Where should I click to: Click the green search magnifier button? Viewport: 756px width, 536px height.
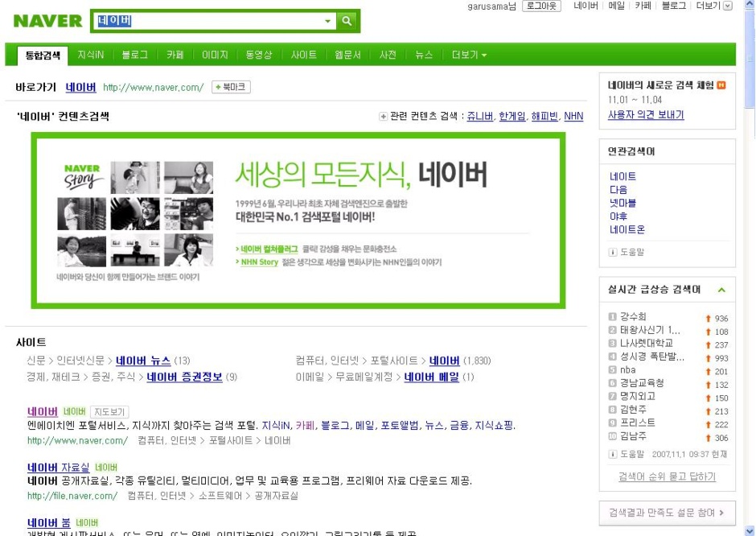347,21
